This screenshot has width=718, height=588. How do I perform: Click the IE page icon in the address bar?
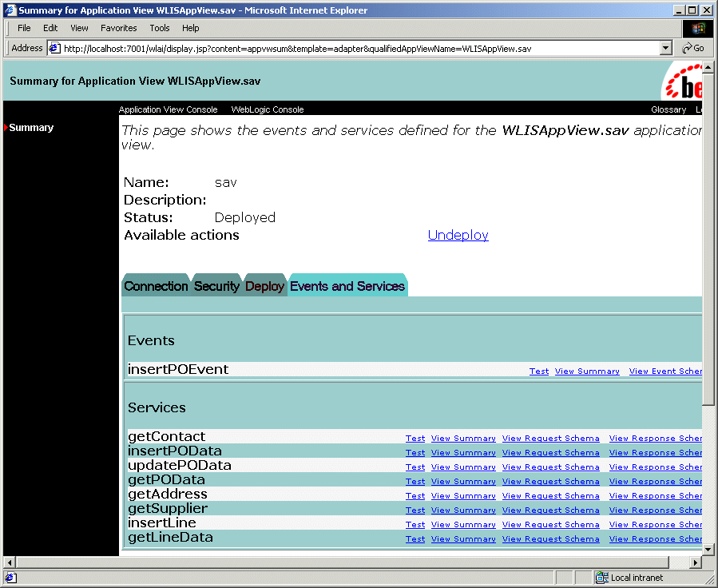[54, 48]
